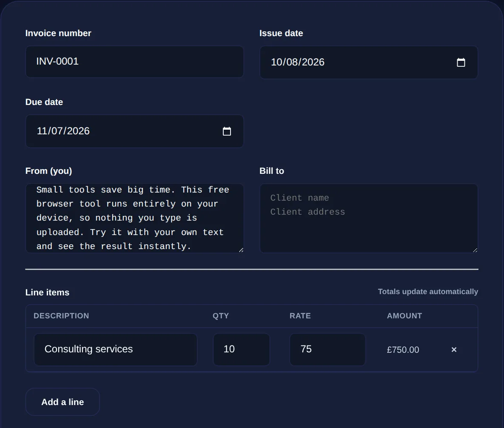Screen dimensions: 504x428
Task: Click the Due date label
Action: [x=44, y=102]
